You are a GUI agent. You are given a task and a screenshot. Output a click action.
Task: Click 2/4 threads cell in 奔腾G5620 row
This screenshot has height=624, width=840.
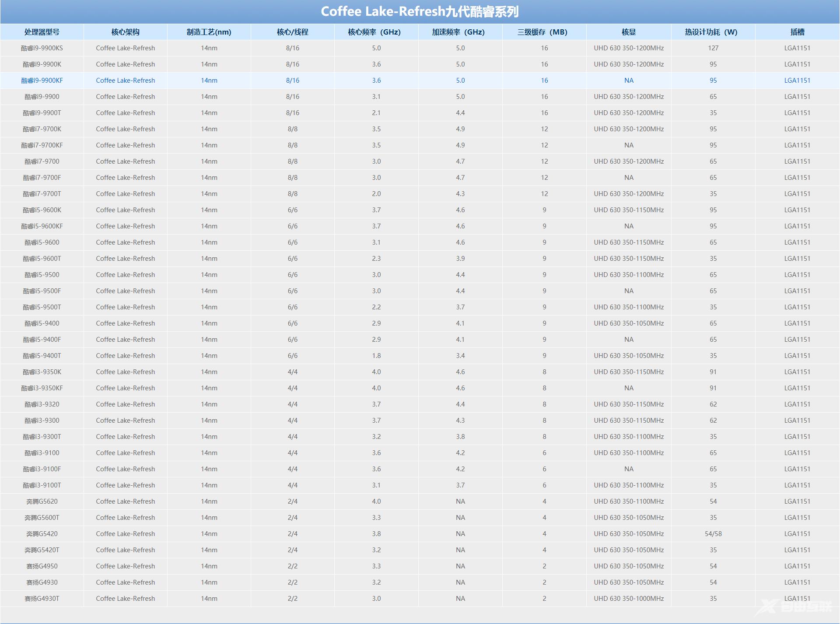click(x=293, y=501)
